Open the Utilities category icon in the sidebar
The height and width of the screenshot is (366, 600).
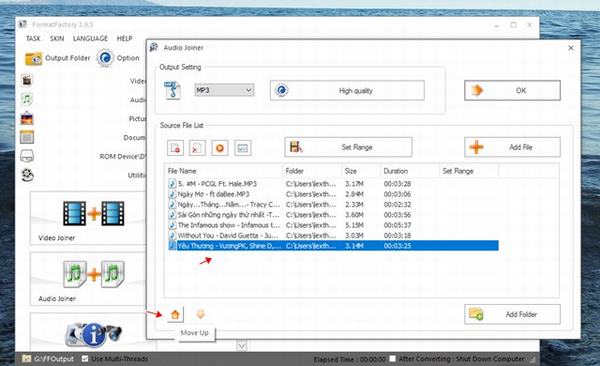point(27,175)
